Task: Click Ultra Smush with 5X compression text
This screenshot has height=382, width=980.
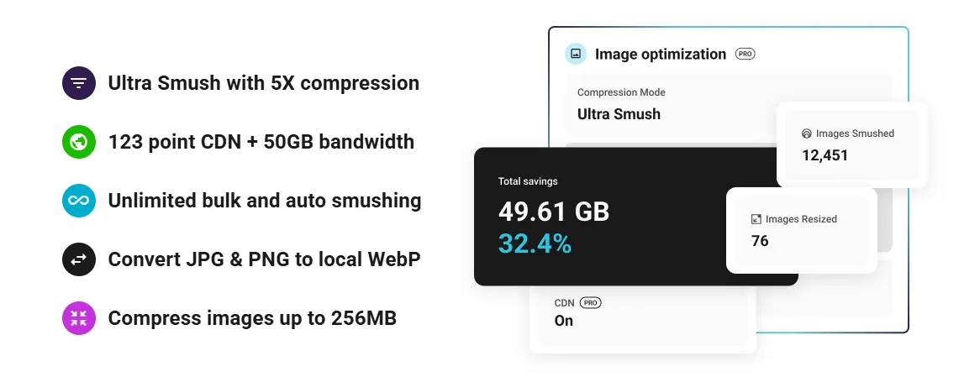Action: (263, 83)
